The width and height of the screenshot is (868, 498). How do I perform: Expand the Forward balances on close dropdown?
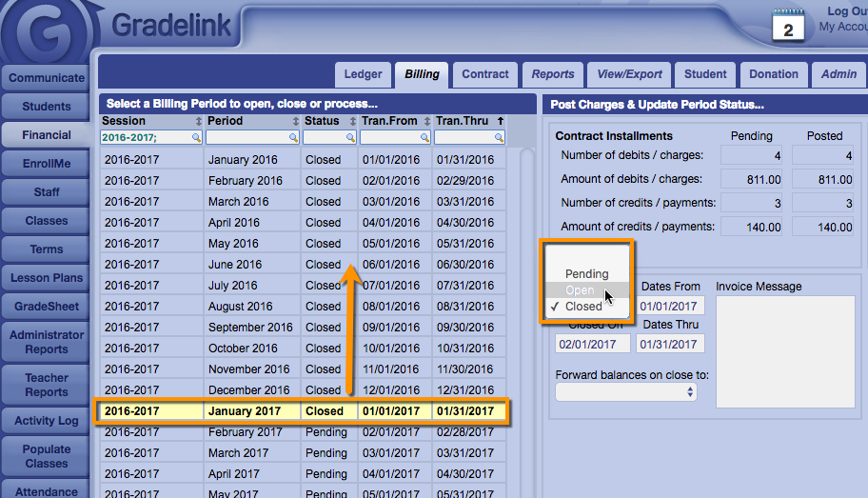(x=625, y=391)
